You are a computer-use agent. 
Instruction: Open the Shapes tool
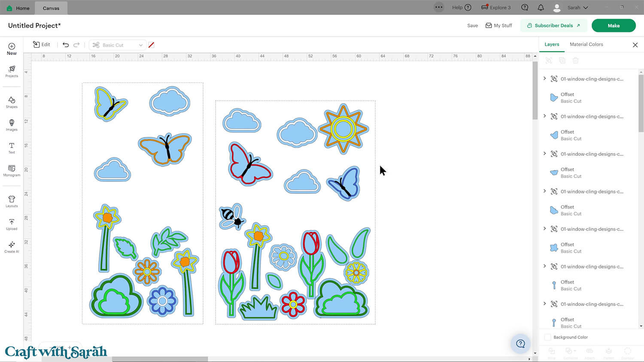(12, 102)
